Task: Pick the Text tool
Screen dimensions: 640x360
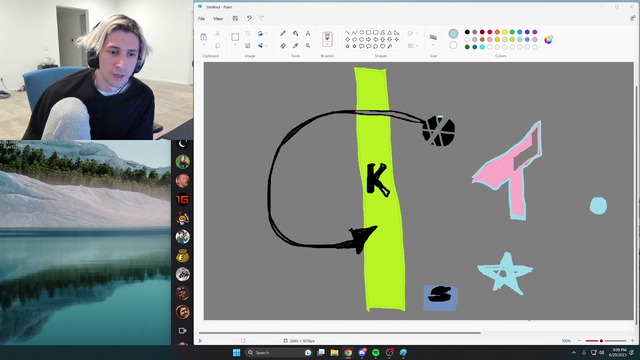Action: click(308, 33)
